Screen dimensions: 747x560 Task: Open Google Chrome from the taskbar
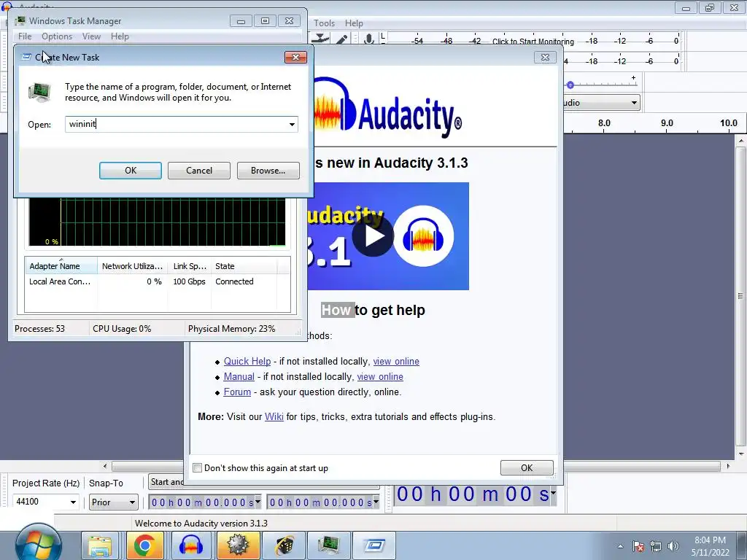pos(145,545)
